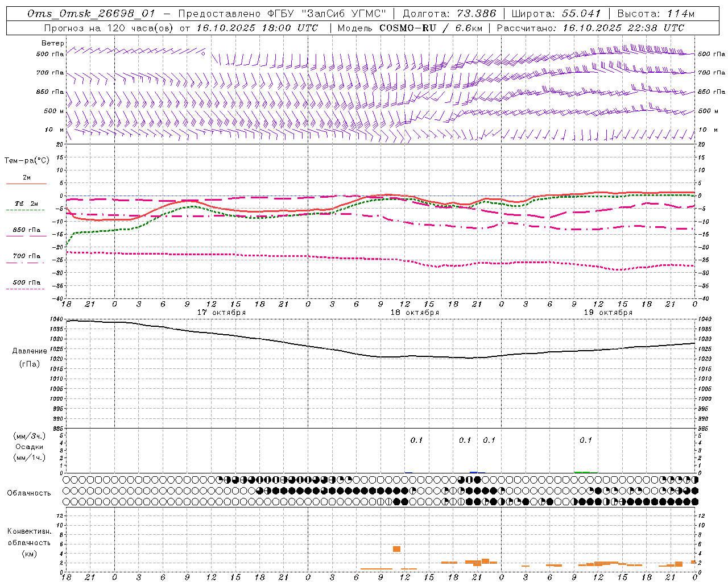Click the Ветер panel label

tap(52, 43)
